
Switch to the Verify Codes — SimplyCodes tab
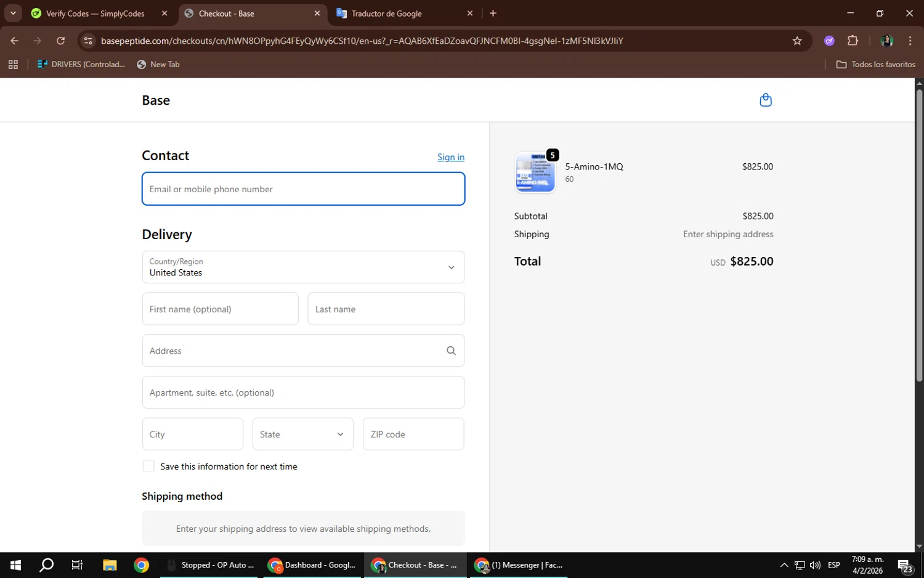point(95,14)
